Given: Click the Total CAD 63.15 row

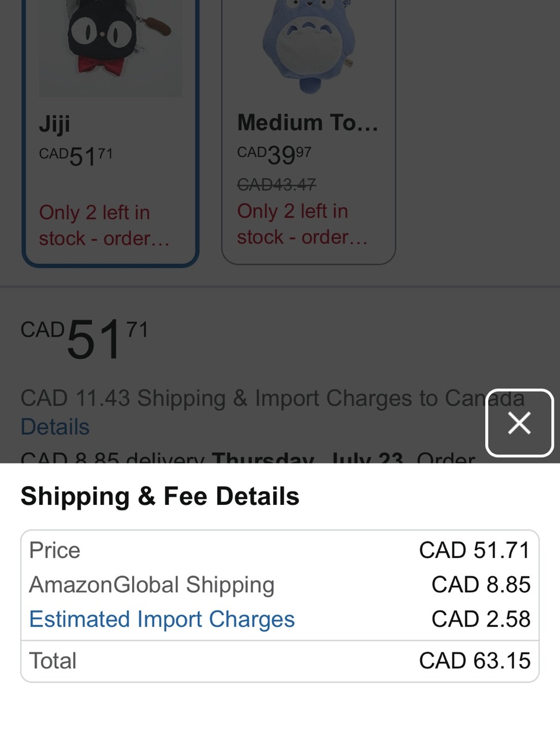Looking at the screenshot, I should click(280, 661).
